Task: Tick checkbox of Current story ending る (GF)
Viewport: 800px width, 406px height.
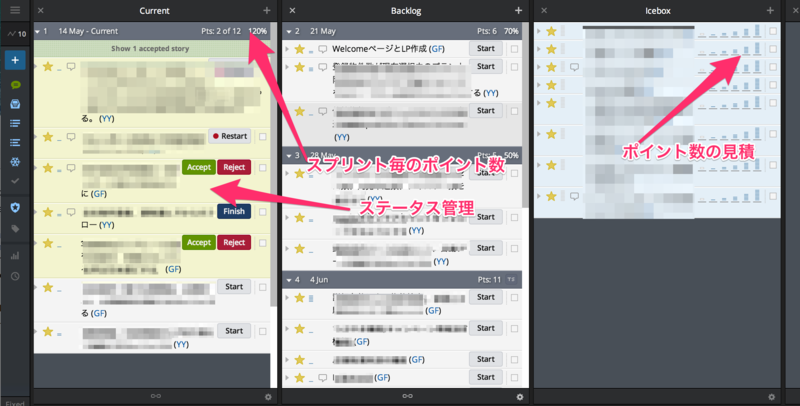Action: [262, 287]
